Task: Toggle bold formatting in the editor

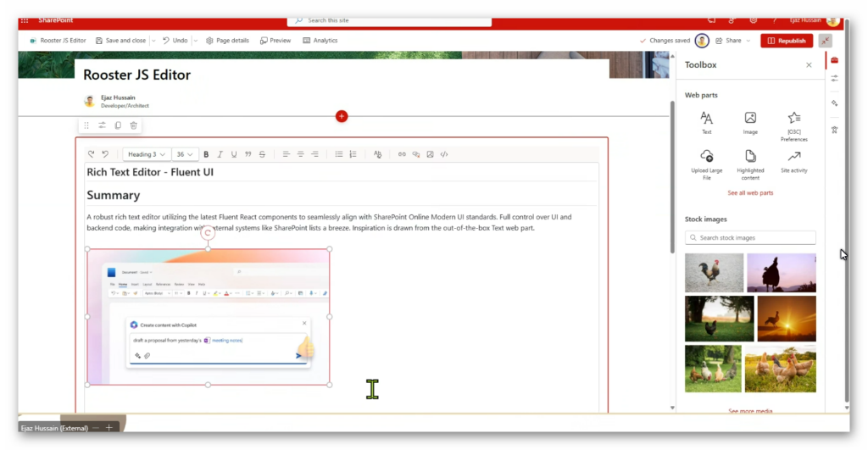Action: click(x=206, y=154)
